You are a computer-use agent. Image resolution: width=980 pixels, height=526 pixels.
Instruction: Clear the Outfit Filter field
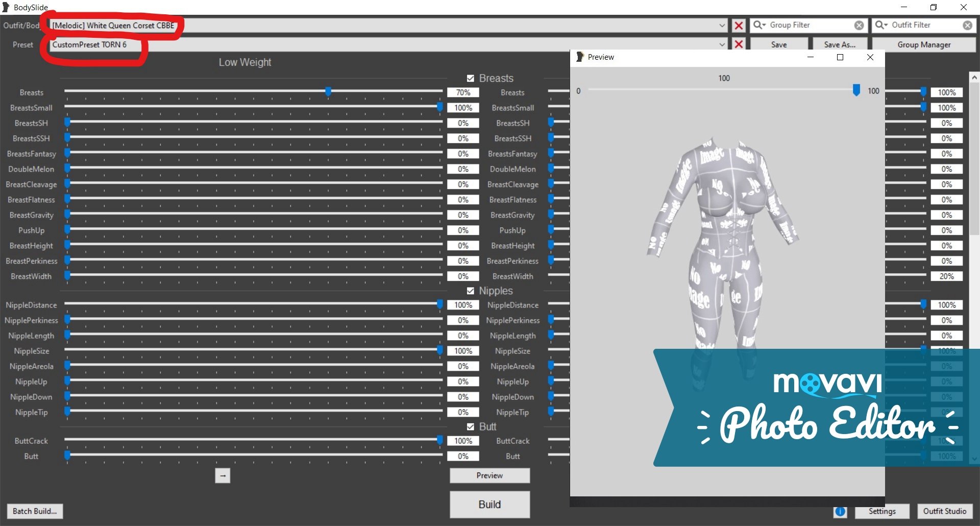[967, 25]
